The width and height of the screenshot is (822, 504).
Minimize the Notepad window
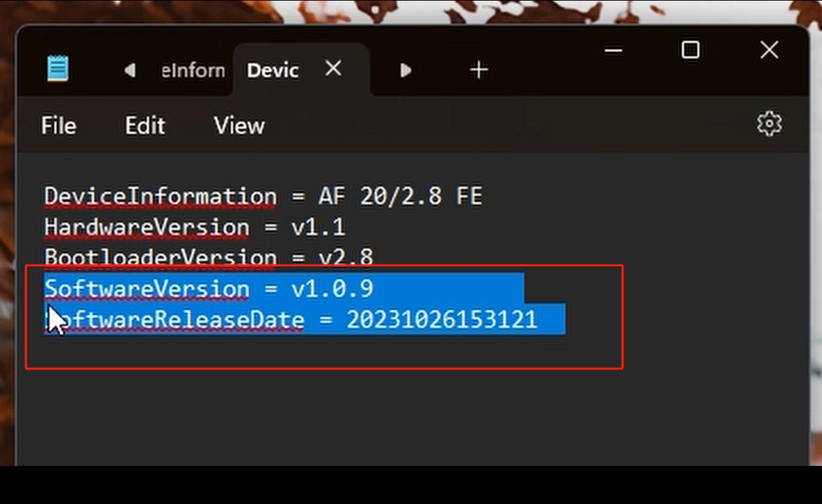coord(613,50)
